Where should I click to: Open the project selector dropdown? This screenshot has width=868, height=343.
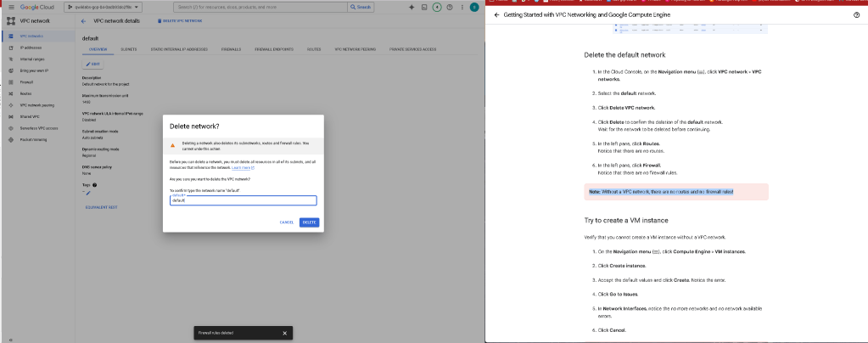[104, 7]
